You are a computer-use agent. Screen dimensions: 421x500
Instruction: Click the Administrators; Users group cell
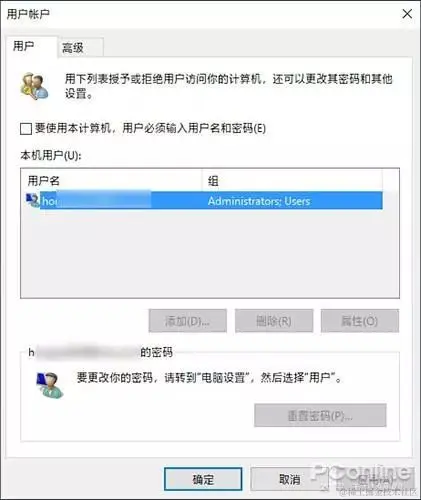pos(259,201)
